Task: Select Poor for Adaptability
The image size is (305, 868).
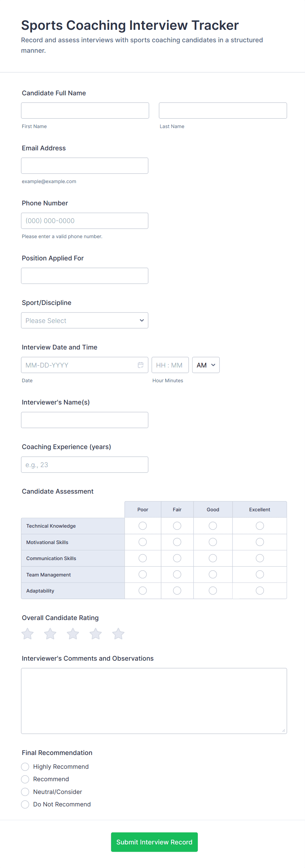Action: click(143, 590)
